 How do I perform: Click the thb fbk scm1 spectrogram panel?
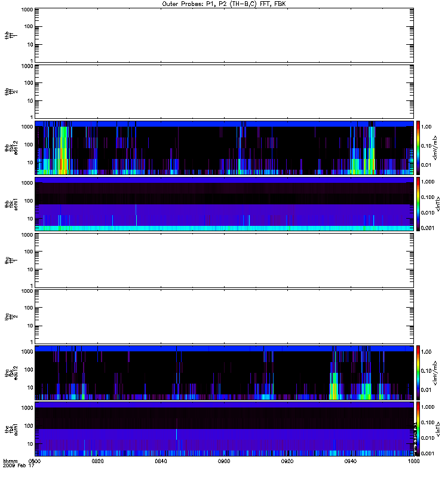pyautogui.click(x=225, y=204)
